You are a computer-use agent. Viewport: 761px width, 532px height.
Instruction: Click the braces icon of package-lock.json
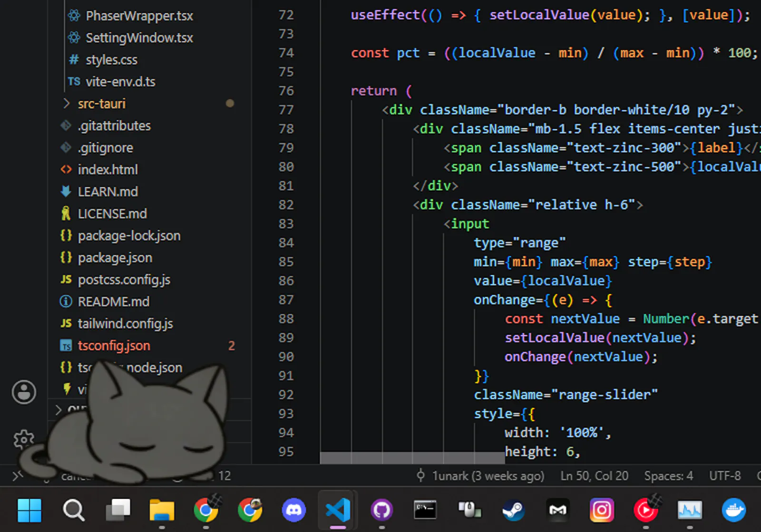coord(66,235)
